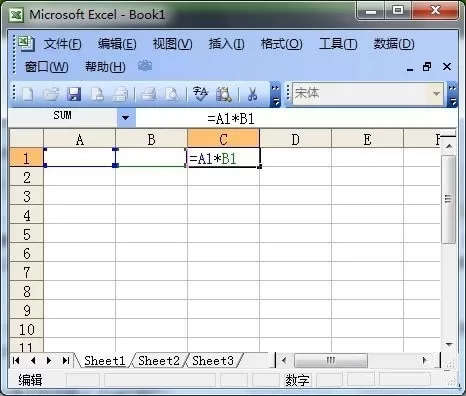Click the New workbook toolbar icon

pyautogui.click(x=27, y=94)
